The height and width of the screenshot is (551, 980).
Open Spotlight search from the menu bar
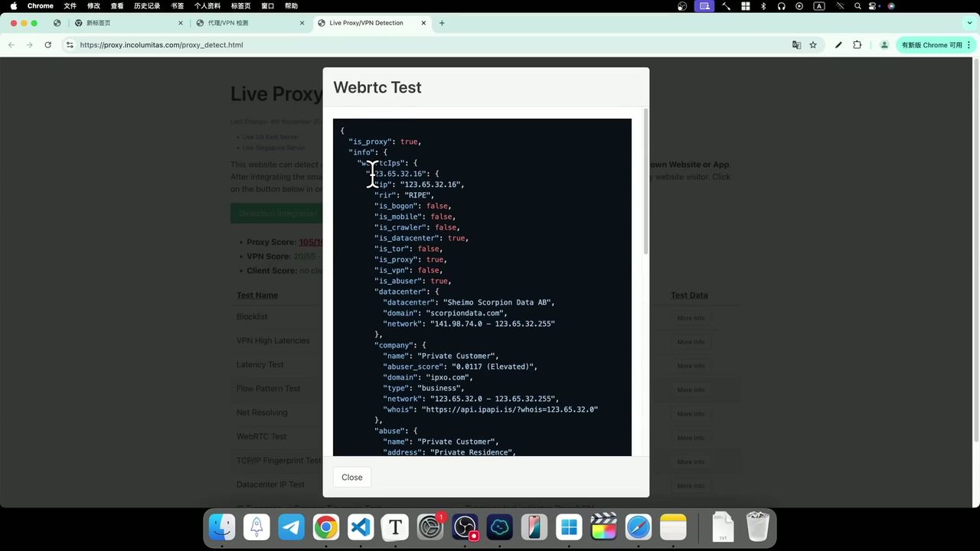857,6
